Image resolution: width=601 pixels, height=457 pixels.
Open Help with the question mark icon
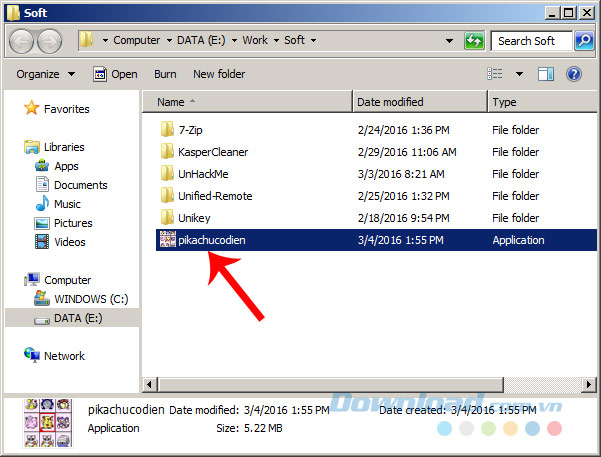pos(574,74)
